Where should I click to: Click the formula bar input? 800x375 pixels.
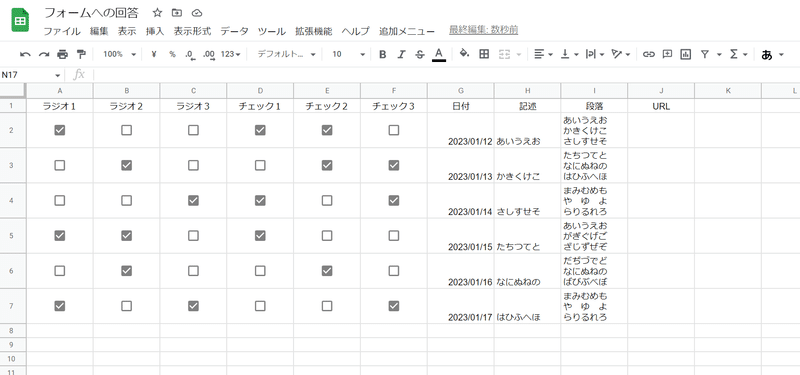[446, 75]
